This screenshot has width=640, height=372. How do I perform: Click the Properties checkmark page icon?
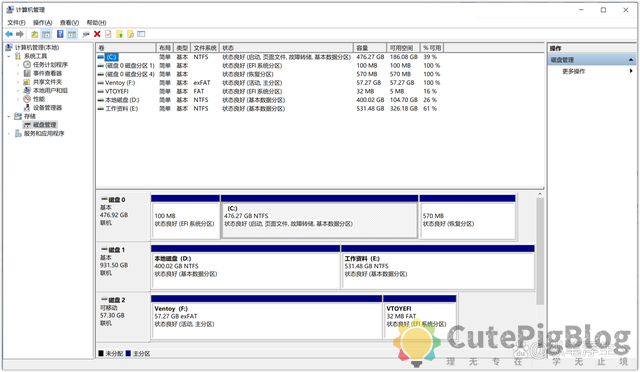tap(108, 34)
